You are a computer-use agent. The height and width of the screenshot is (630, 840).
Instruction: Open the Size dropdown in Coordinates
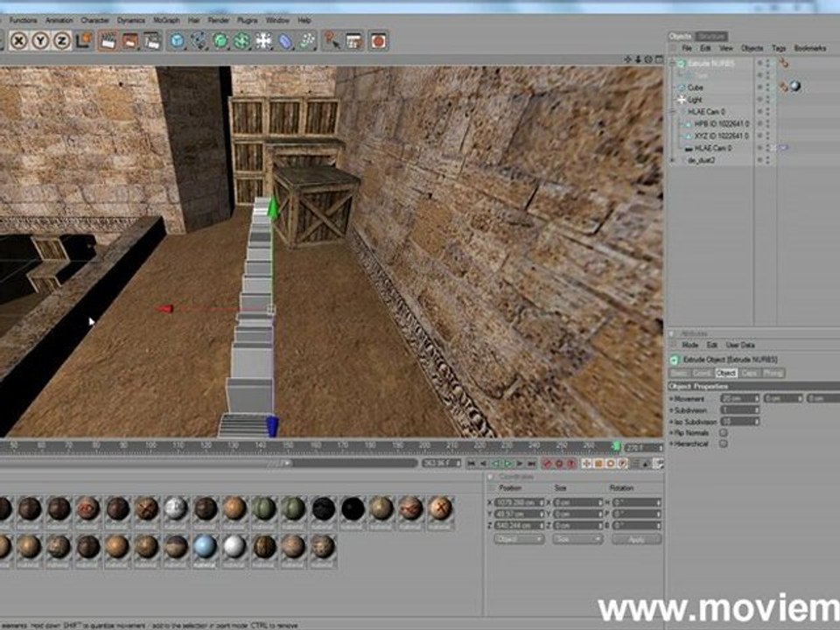click(577, 540)
